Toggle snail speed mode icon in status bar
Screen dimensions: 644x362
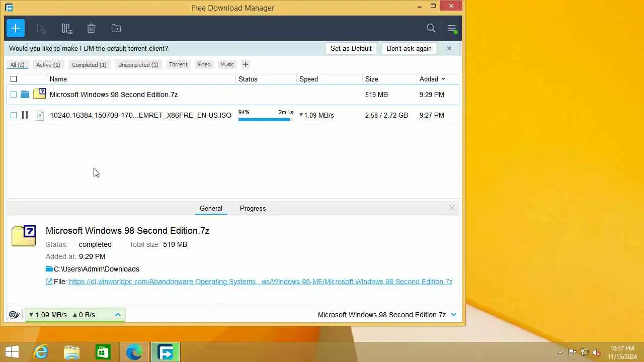click(x=14, y=315)
